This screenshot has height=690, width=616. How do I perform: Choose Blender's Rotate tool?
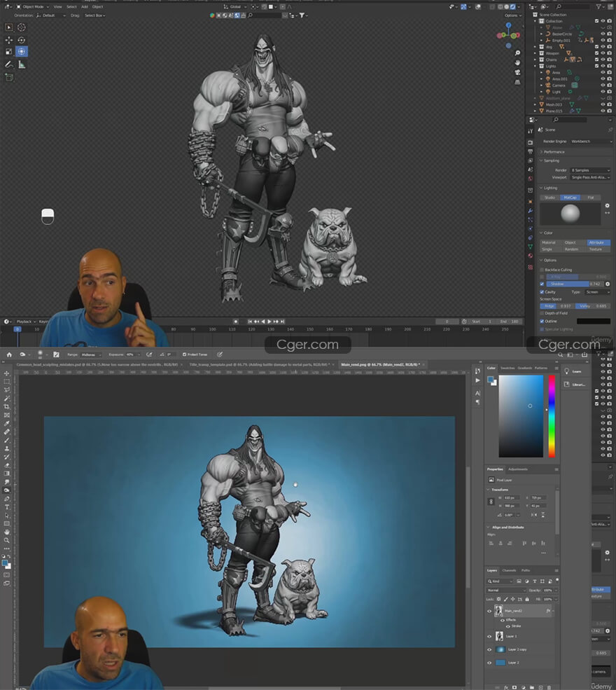(x=21, y=40)
